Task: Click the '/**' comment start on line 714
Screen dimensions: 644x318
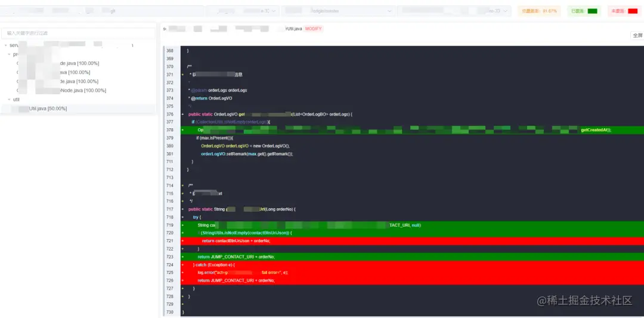Action: (x=191, y=186)
